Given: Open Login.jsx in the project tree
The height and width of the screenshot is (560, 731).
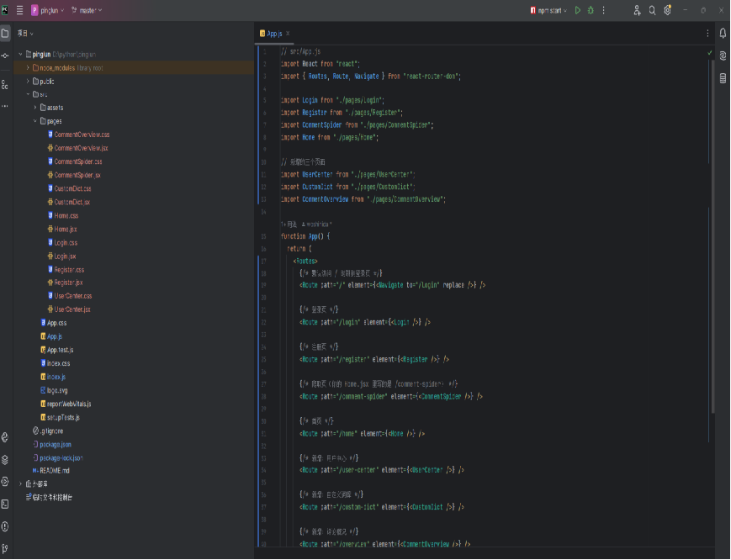Looking at the screenshot, I should [65, 256].
